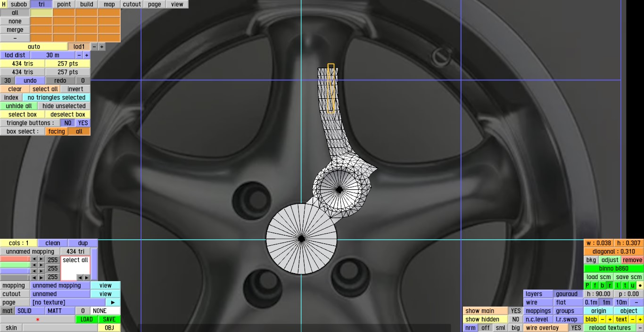Viewport: 644px width, 332px height.
Task: Turn normals off
Action: pyautogui.click(x=486, y=328)
